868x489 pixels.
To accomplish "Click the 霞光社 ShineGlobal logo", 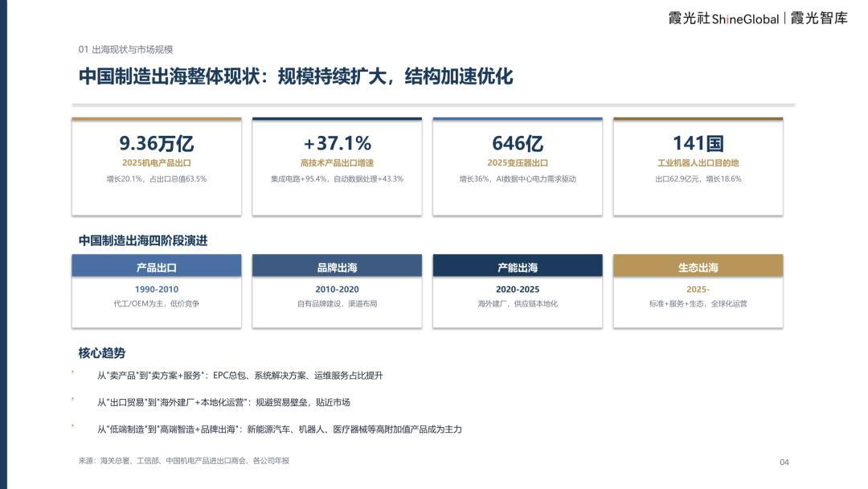I will [723, 18].
